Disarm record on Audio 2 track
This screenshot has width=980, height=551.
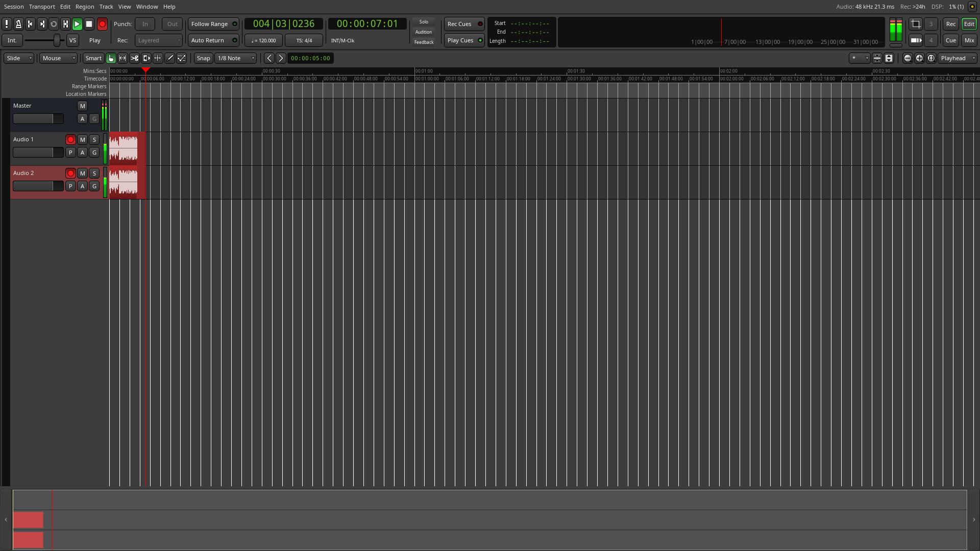point(70,173)
